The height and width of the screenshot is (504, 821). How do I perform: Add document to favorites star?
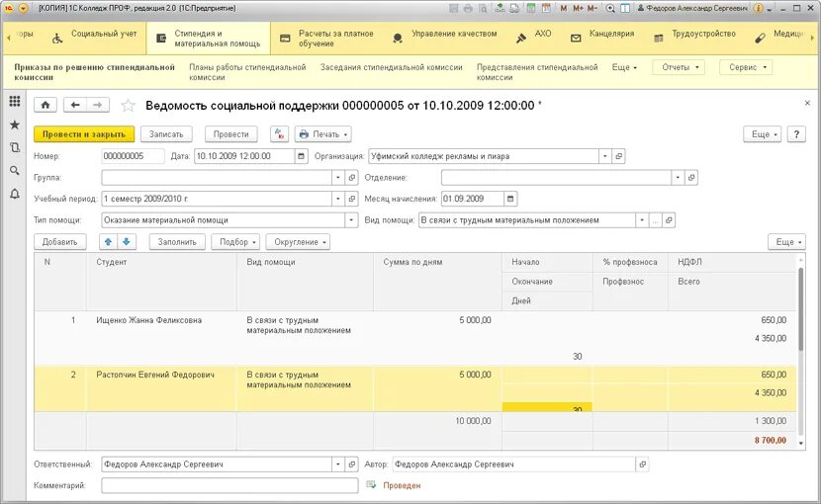pyautogui.click(x=129, y=105)
